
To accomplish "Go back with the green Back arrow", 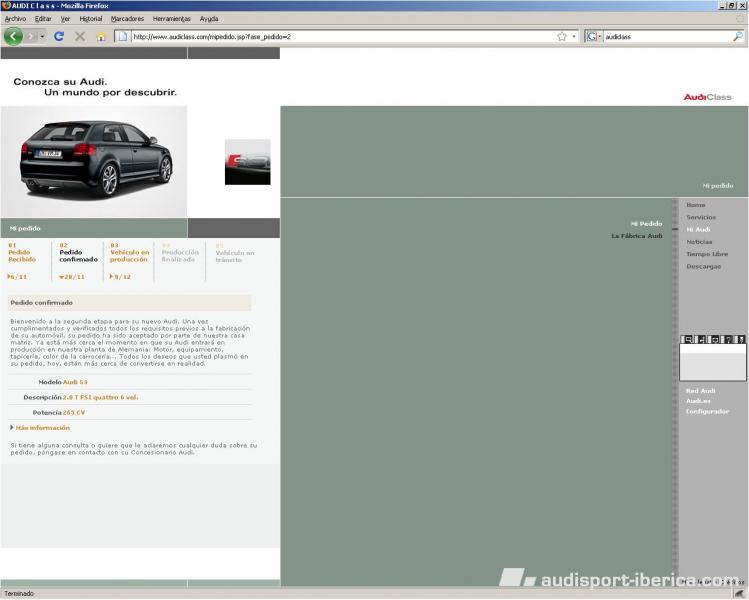I will click(13, 36).
